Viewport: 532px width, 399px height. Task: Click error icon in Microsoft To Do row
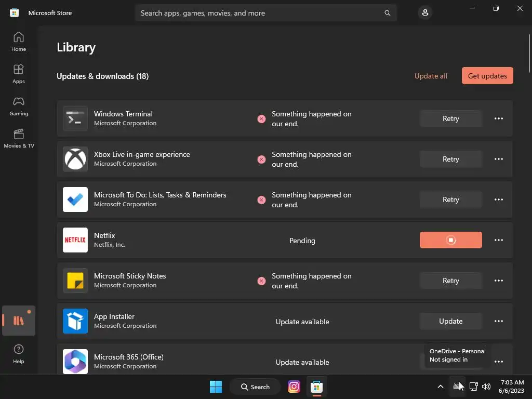(x=261, y=200)
